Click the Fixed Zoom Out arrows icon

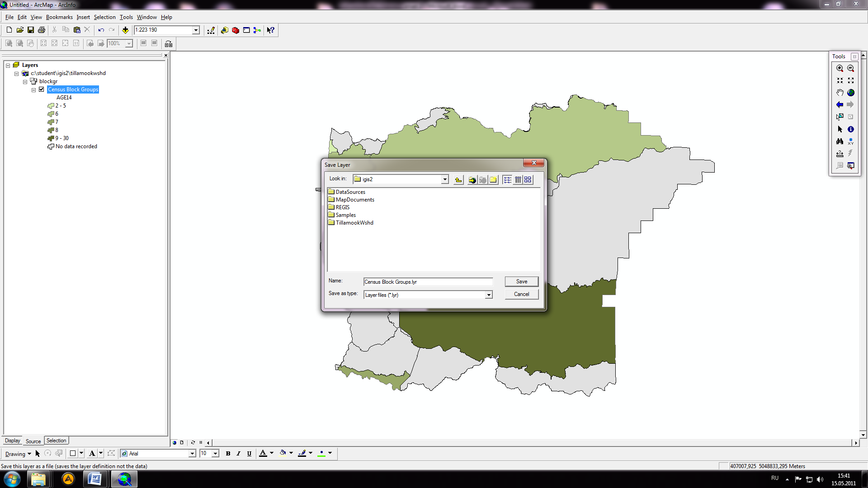[851, 80]
